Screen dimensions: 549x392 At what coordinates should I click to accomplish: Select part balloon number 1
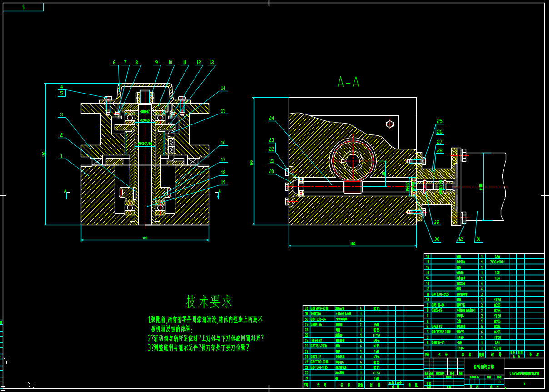[60, 156]
